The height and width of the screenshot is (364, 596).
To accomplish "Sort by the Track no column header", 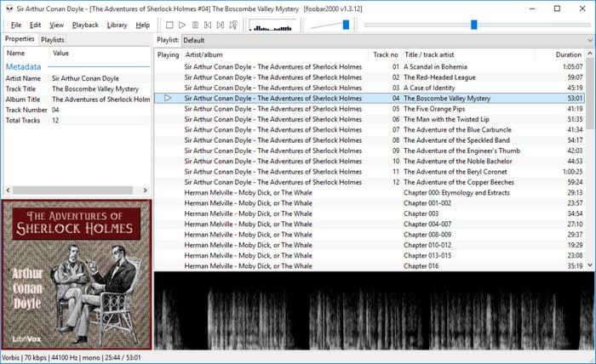I will 385,54.
